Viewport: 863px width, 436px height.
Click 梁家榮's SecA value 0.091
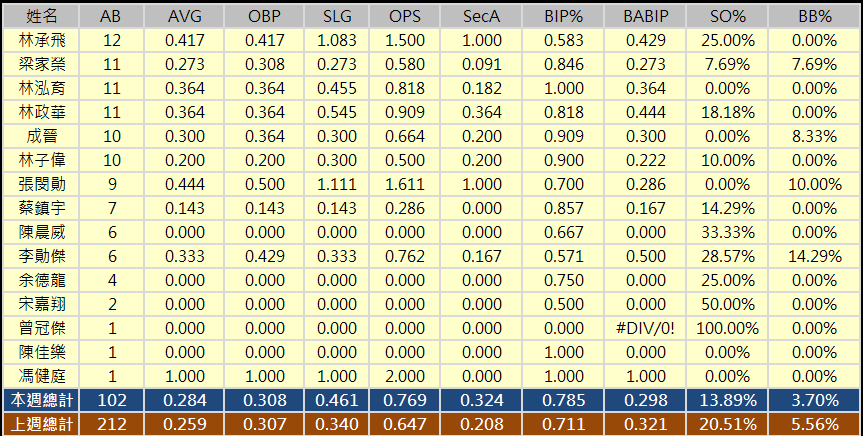pyautogui.click(x=482, y=64)
